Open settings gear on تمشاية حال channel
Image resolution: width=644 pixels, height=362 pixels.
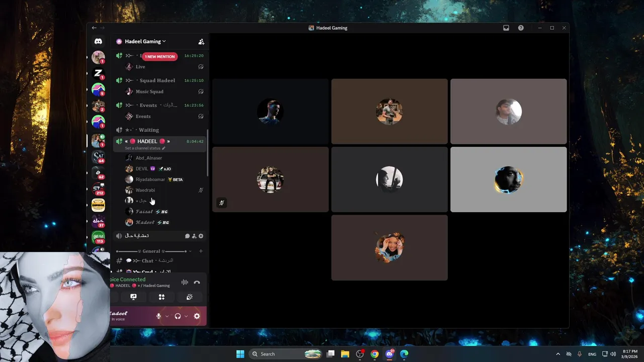pos(201,236)
